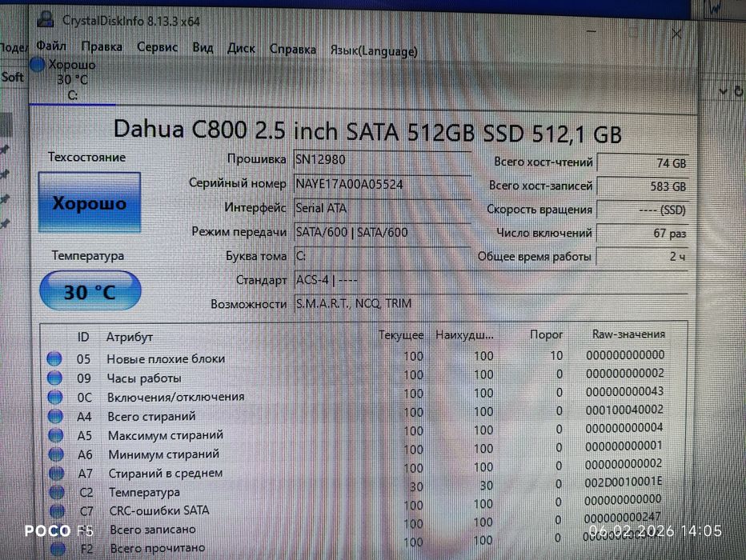Select the Максимум стираний attribute row
Screen dimensions: 746x560
tap(364, 433)
